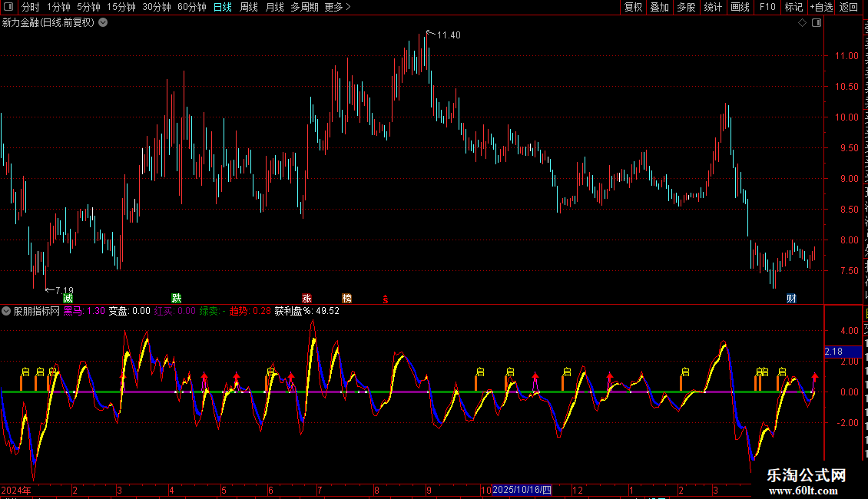Open the stock title dropdown arrow

103,23
